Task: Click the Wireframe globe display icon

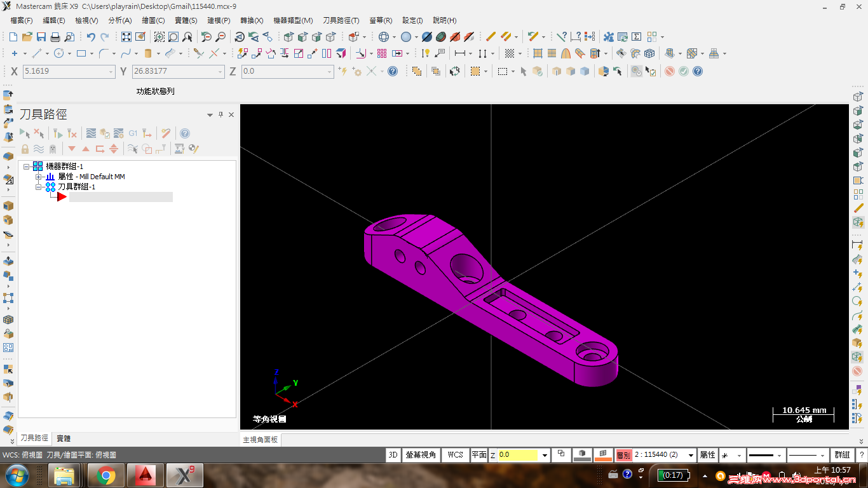Action: point(384,37)
